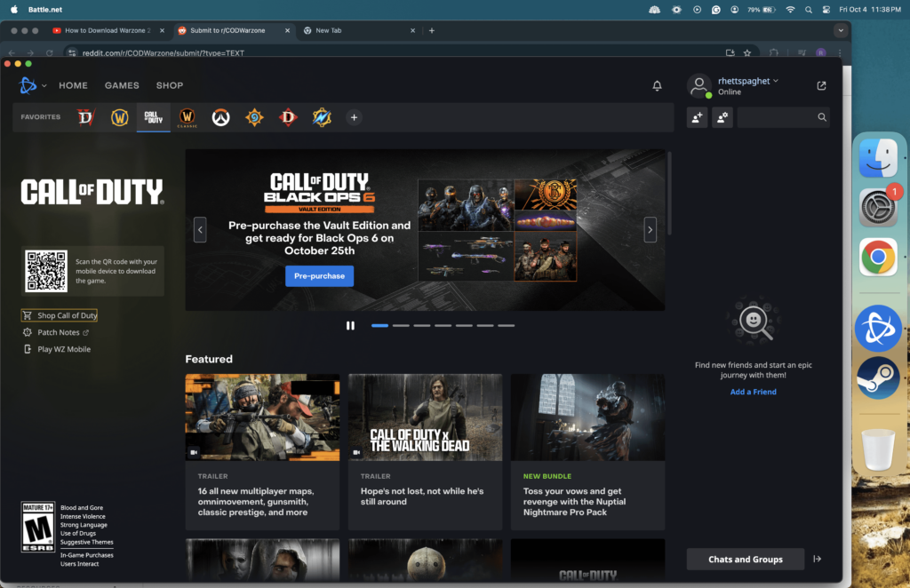Screen dimensions: 910x588
Task: Open the 16 all new multiplayer maps trailer
Action: pos(262,452)
